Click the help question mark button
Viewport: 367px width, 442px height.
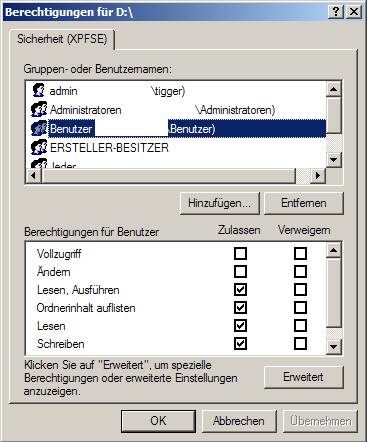point(336,12)
